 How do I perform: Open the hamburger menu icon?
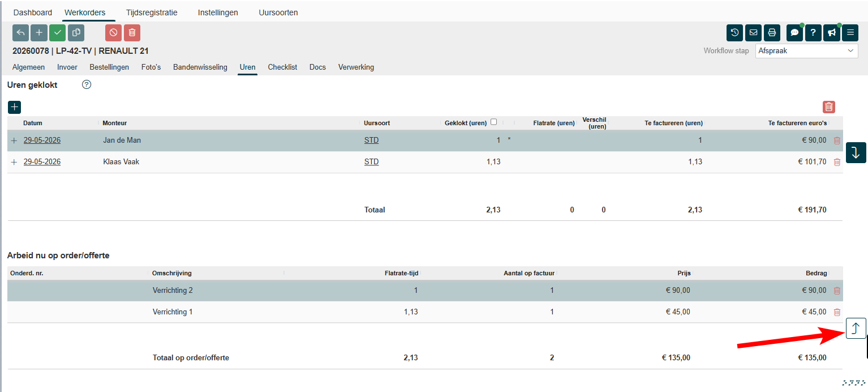tap(850, 33)
